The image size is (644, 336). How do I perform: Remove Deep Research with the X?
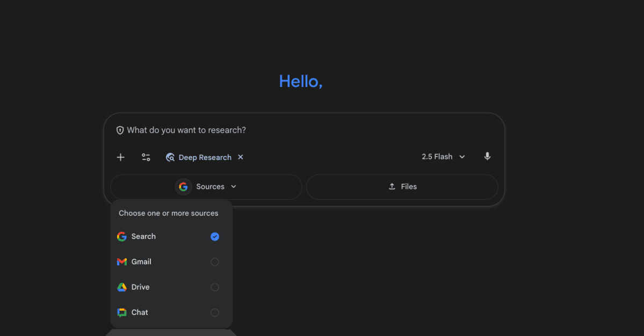[x=241, y=157]
